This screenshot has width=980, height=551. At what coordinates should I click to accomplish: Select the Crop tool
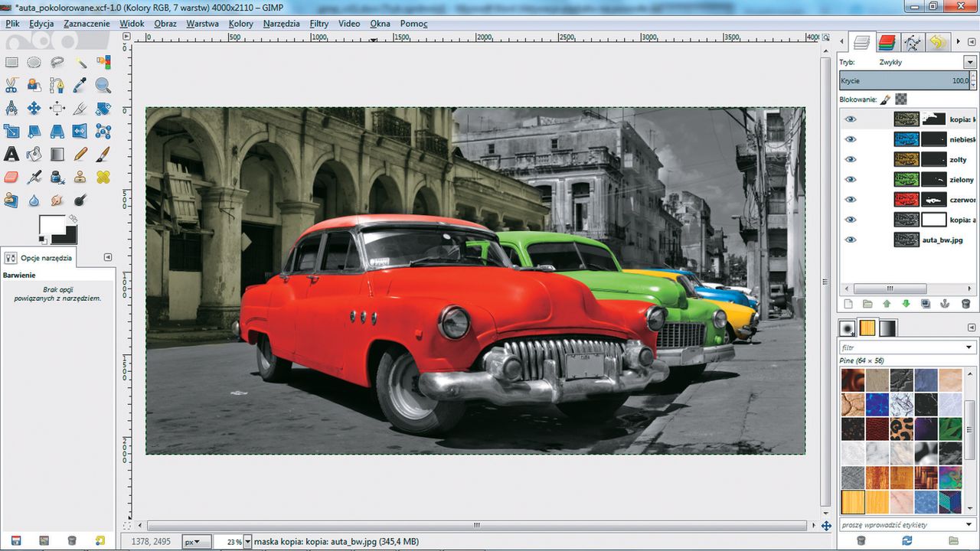tap(80, 108)
